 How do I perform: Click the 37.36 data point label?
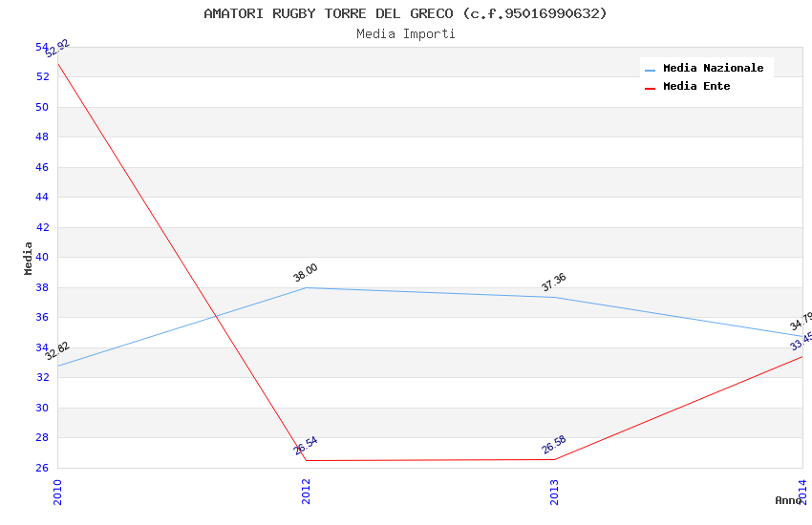point(553,282)
